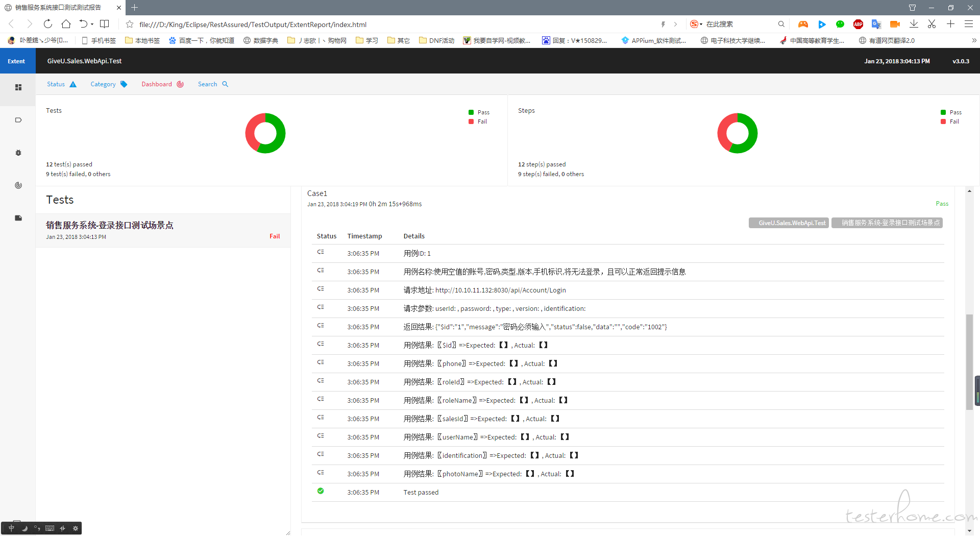The width and height of the screenshot is (980, 536).
Task: Open the AdBlock Plus extension
Action: [858, 24]
